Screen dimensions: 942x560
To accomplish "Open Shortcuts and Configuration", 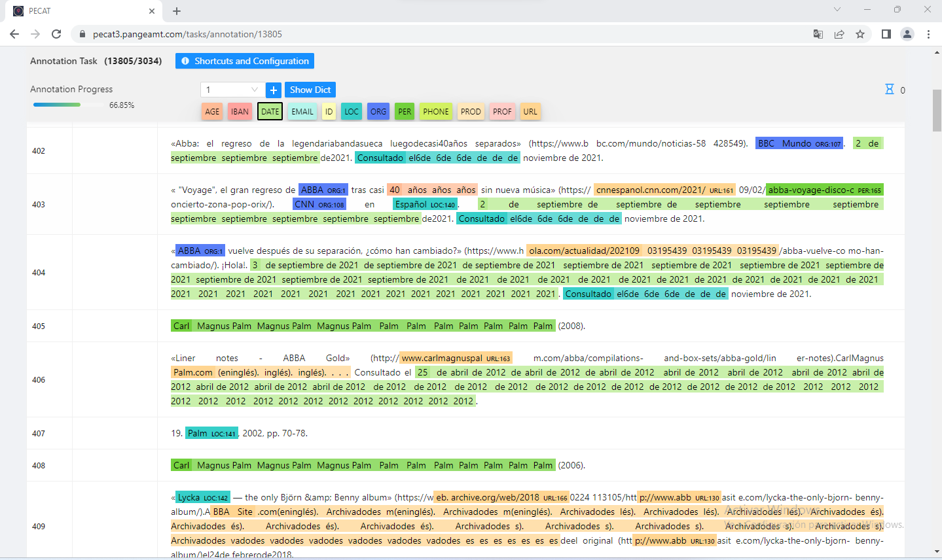I will (245, 61).
